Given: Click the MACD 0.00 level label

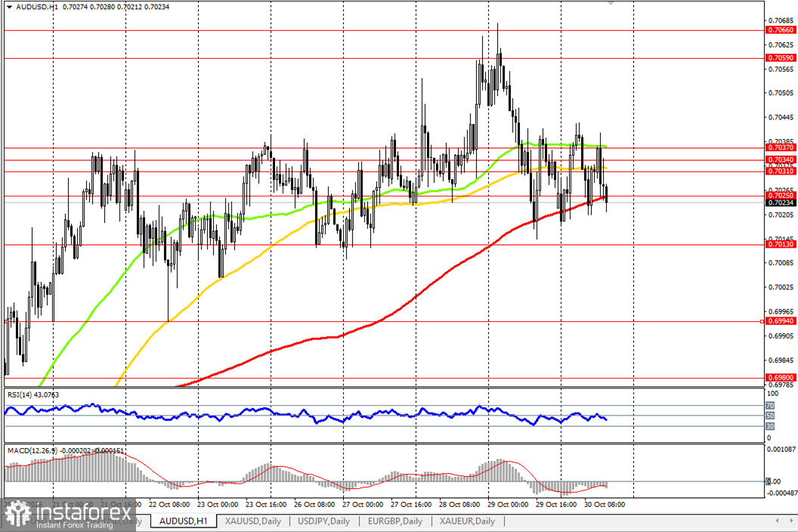Looking at the screenshot, I should (x=774, y=481).
